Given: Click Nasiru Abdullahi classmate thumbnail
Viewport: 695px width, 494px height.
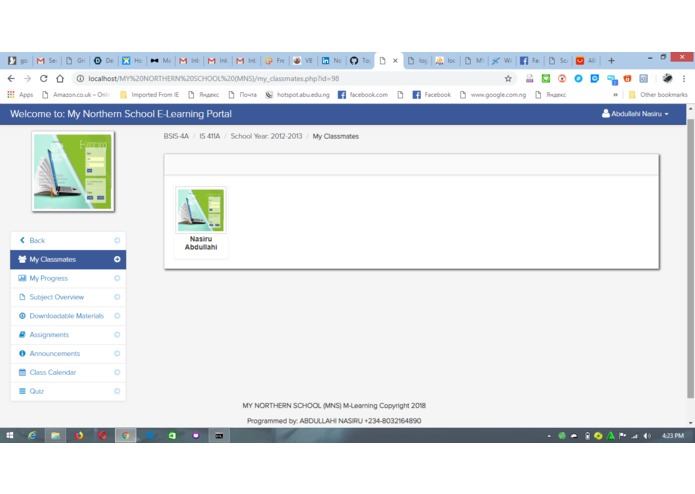Looking at the screenshot, I should click(x=201, y=210).
